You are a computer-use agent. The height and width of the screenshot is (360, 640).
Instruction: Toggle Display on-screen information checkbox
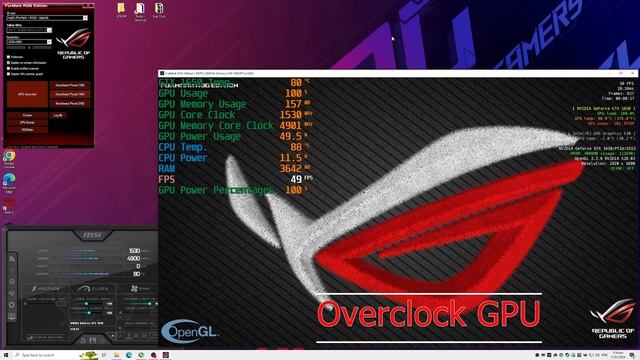click(x=8, y=63)
